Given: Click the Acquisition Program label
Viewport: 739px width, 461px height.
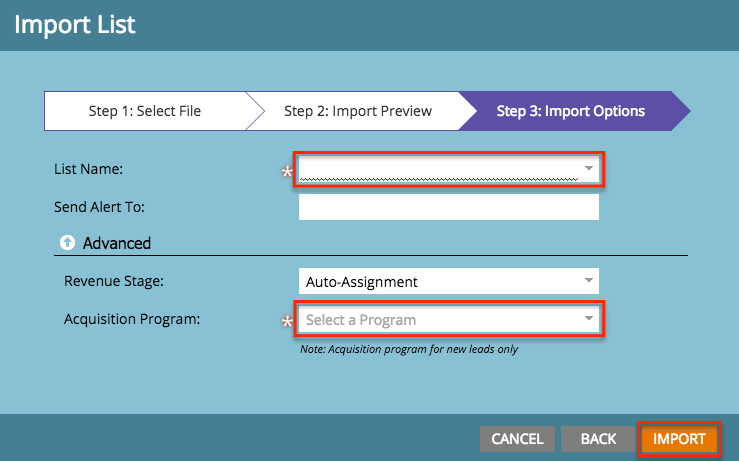Looking at the screenshot, I should [x=132, y=319].
